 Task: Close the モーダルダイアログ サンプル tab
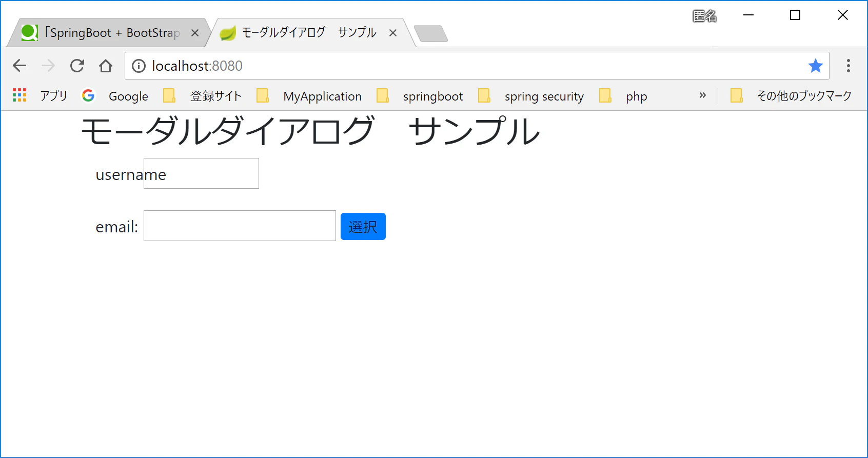pos(393,33)
